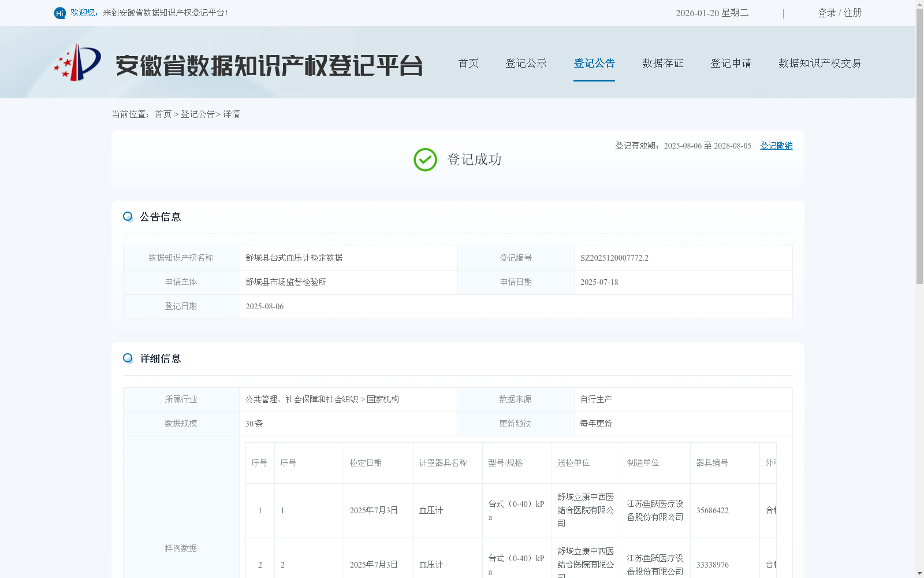This screenshot has height=578, width=924.
Task: Click the page vertical scrollbar thumb
Action: (x=919, y=147)
